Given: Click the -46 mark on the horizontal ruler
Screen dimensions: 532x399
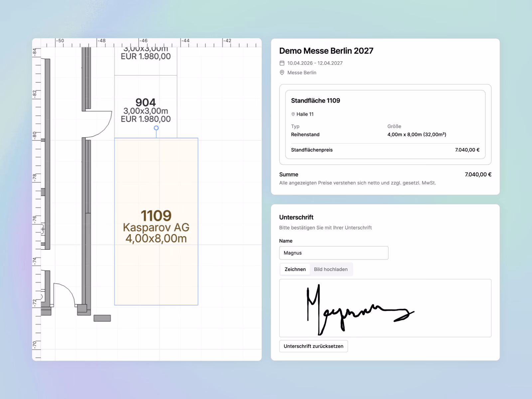Looking at the screenshot, I should (143, 41).
